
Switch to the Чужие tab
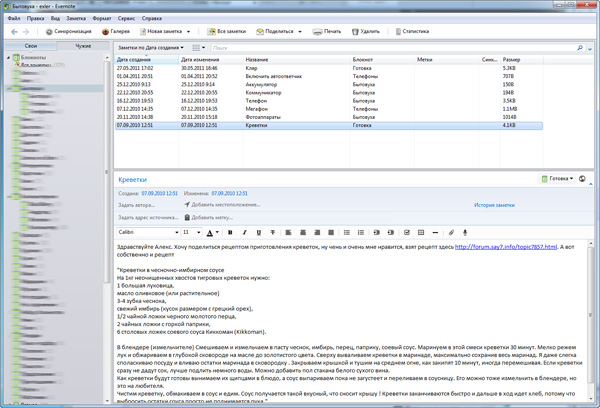[x=83, y=46]
